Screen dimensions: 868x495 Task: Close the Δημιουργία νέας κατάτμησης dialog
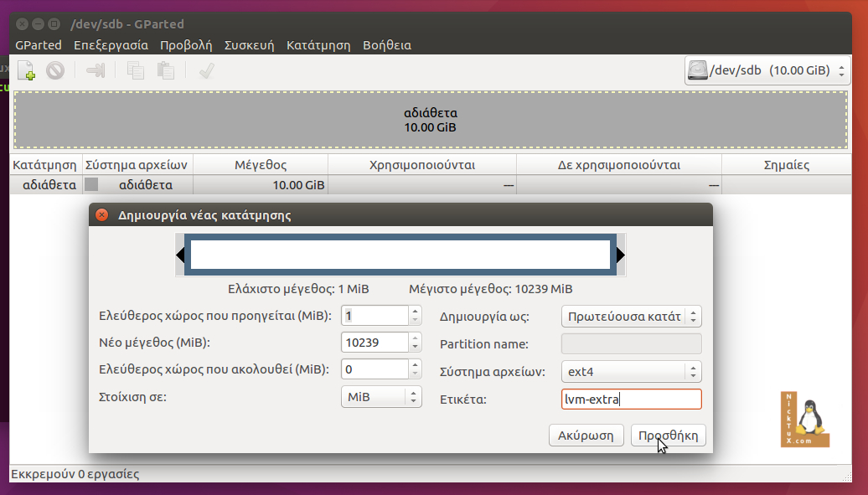(x=101, y=215)
